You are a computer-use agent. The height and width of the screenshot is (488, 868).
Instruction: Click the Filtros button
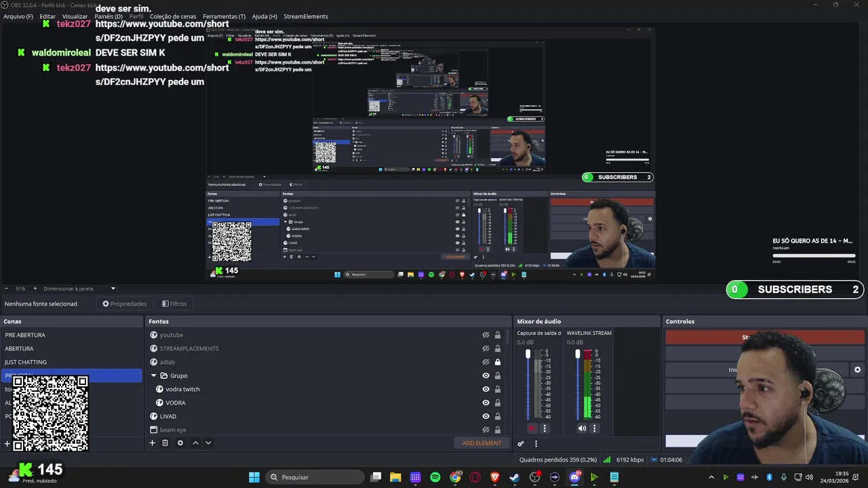coord(174,304)
